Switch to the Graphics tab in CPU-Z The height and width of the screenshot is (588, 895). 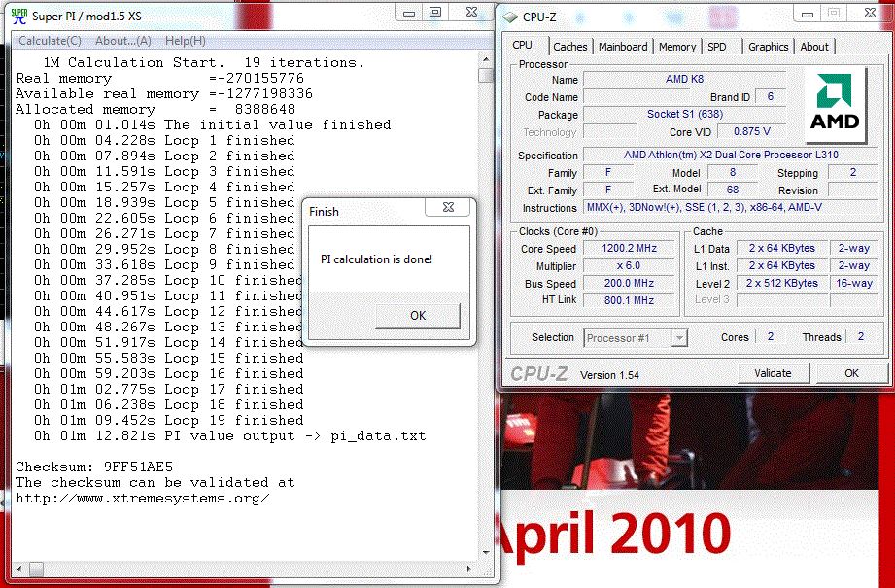(x=769, y=47)
